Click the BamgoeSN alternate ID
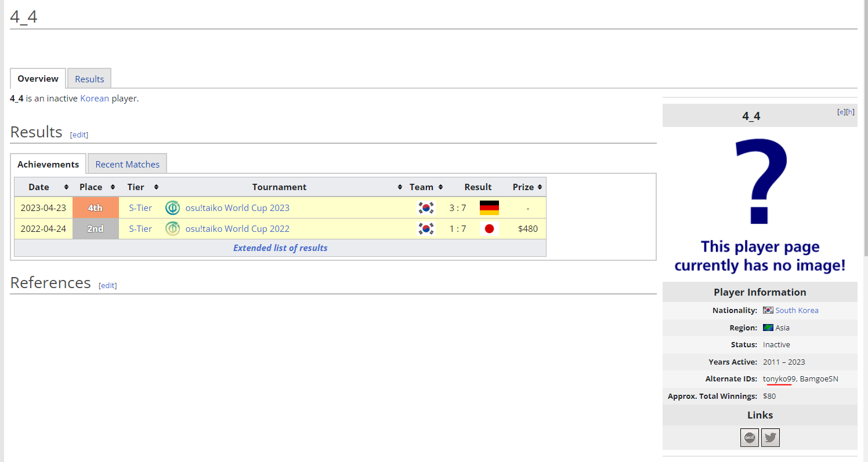Screen dimensions: 868x462 pyautogui.click(x=819, y=379)
